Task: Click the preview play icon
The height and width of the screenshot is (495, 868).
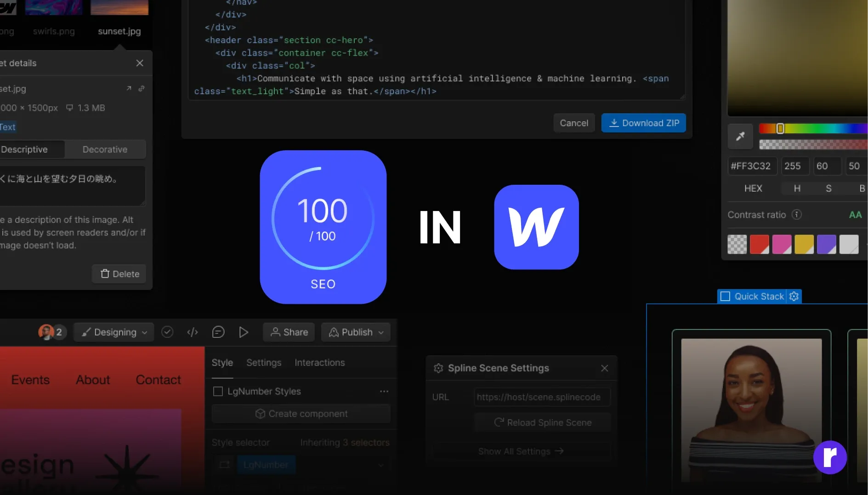Action: pos(244,332)
